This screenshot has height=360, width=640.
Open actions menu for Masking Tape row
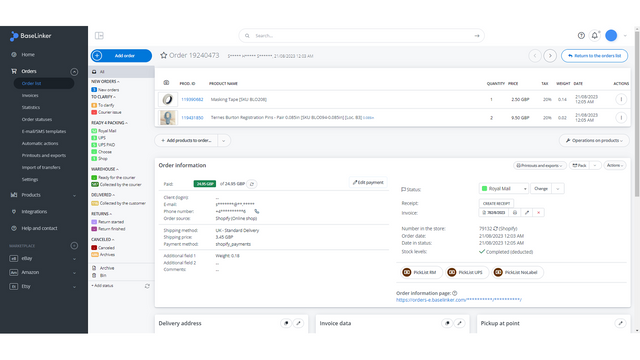coord(621,99)
